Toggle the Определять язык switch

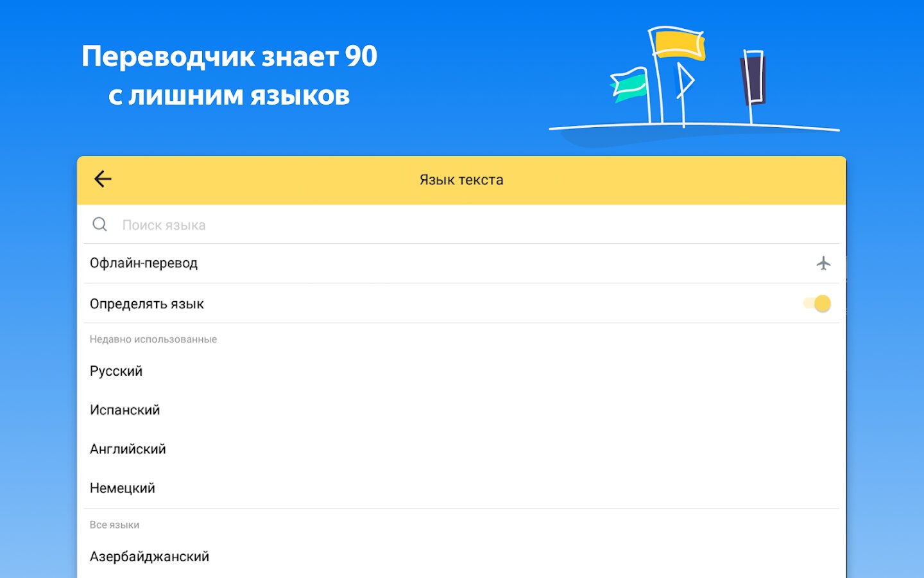point(817,303)
